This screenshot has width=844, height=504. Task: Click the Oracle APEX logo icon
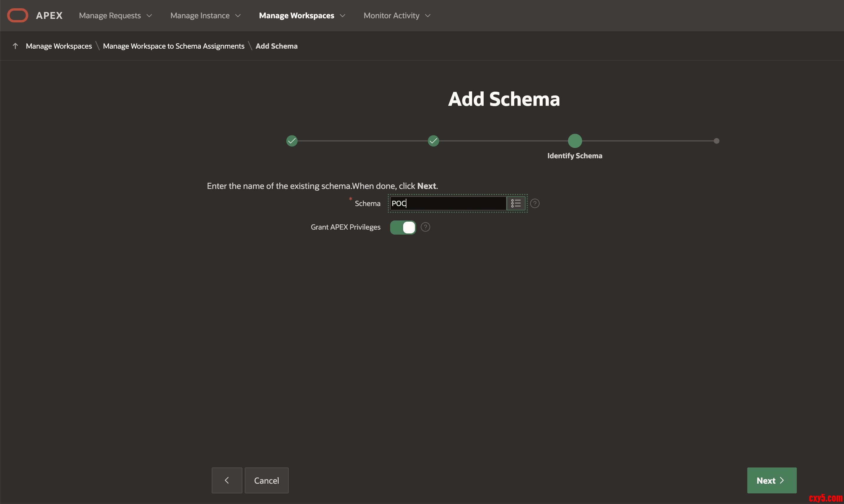[x=18, y=16]
